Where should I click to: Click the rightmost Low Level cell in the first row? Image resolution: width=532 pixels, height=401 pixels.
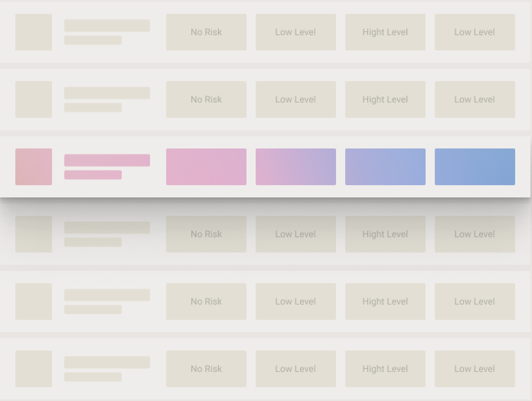[x=475, y=32]
